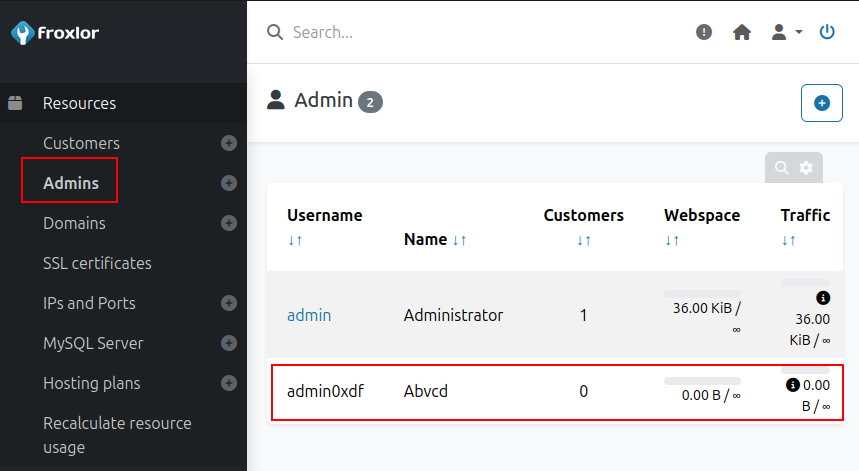Click the add new admin button

coord(822,103)
